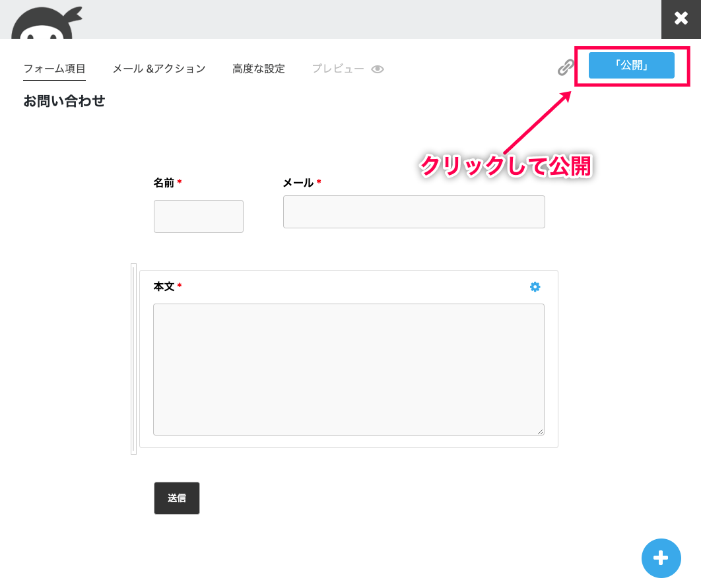Open the プレビュー link
This screenshot has width=701, height=588.
[x=338, y=69]
